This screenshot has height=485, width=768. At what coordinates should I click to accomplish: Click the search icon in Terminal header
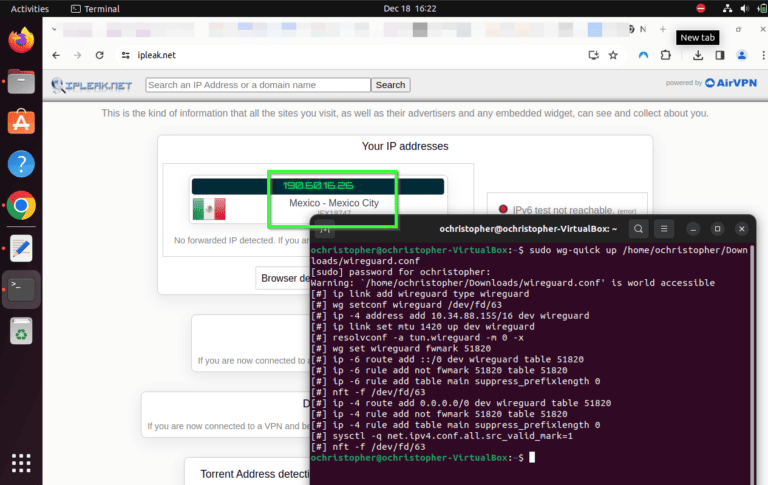639,229
